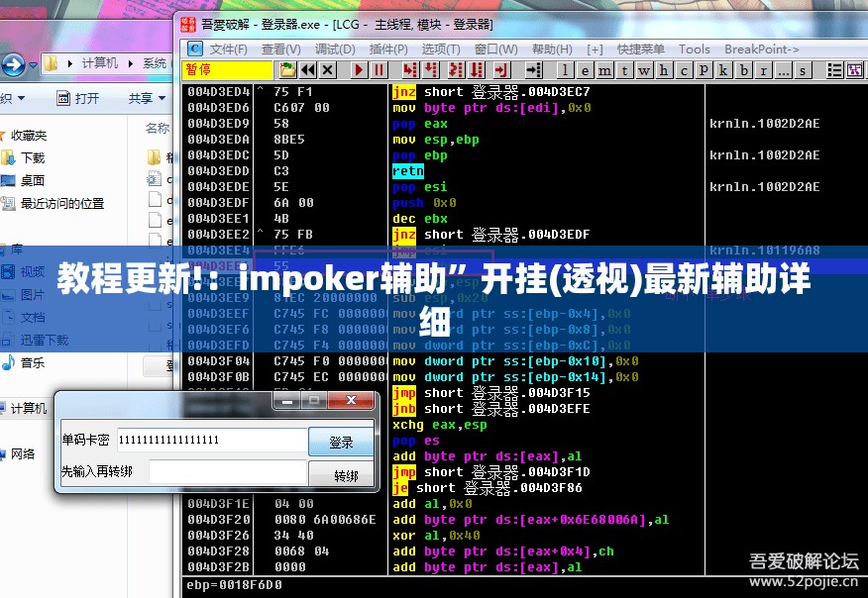The width and height of the screenshot is (868, 598).
Task: Pause execution with the red pause icon
Action: [380, 69]
